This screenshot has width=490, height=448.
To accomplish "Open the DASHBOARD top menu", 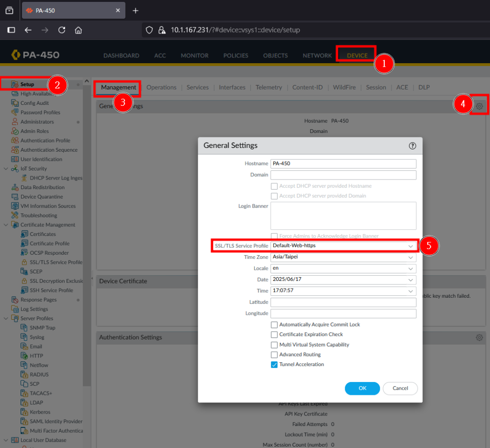I will tap(121, 56).
